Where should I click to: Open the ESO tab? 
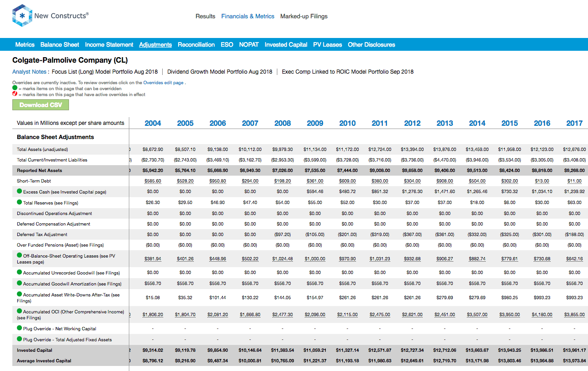pos(227,44)
